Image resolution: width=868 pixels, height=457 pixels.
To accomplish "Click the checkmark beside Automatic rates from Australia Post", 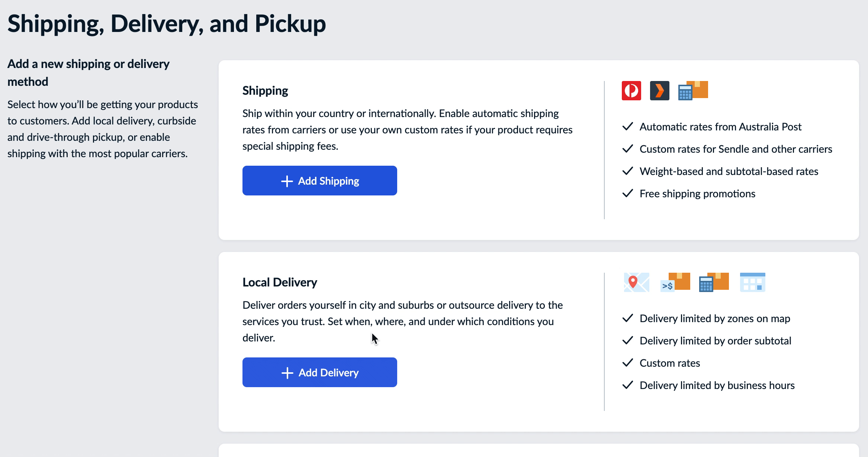I will [x=628, y=127].
